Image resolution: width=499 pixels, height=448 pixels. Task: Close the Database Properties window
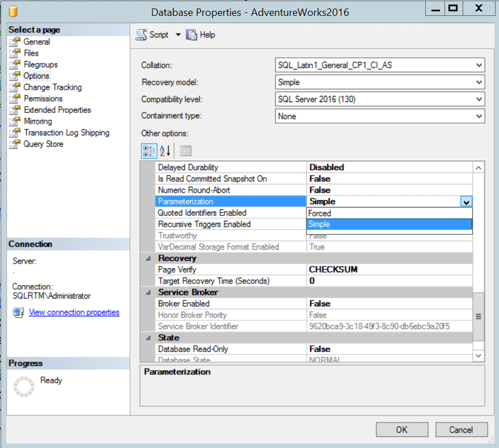(x=479, y=9)
